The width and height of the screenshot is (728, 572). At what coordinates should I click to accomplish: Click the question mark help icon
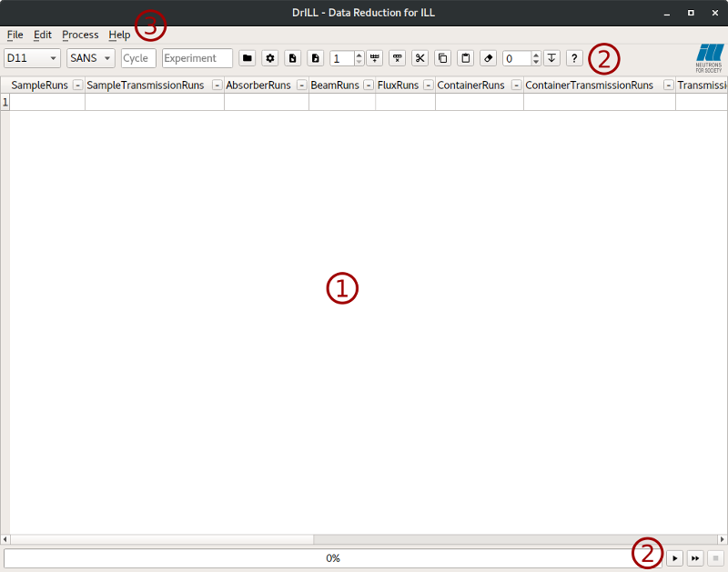click(x=574, y=58)
